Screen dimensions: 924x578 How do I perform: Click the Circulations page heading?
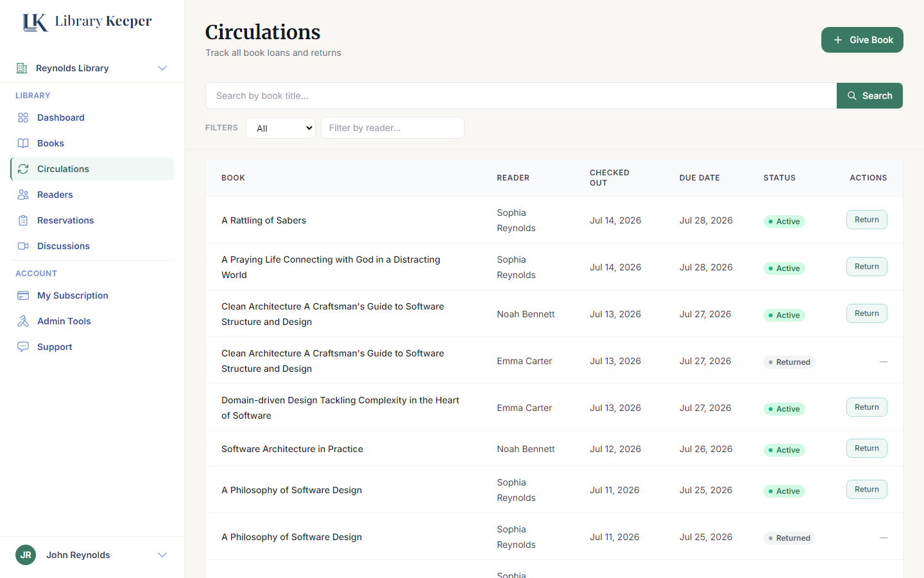coord(262,32)
